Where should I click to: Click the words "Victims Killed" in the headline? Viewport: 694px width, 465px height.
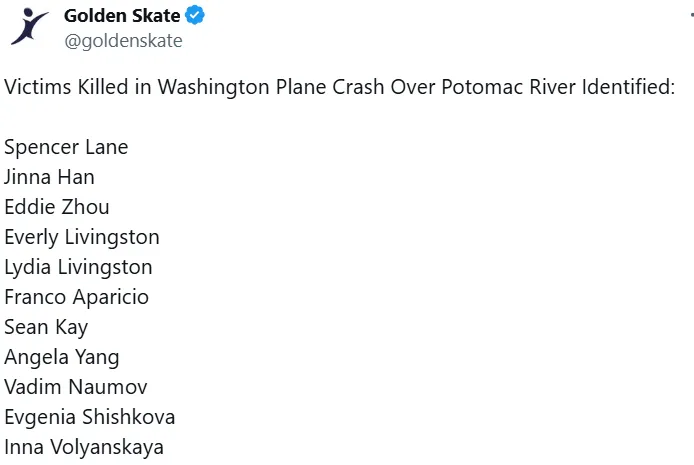tap(62, 87)
